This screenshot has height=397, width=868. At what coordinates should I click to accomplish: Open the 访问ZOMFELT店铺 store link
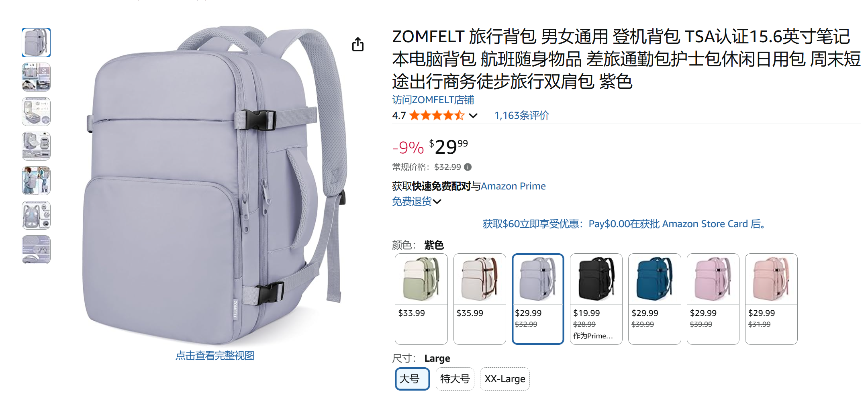point(433,100)
